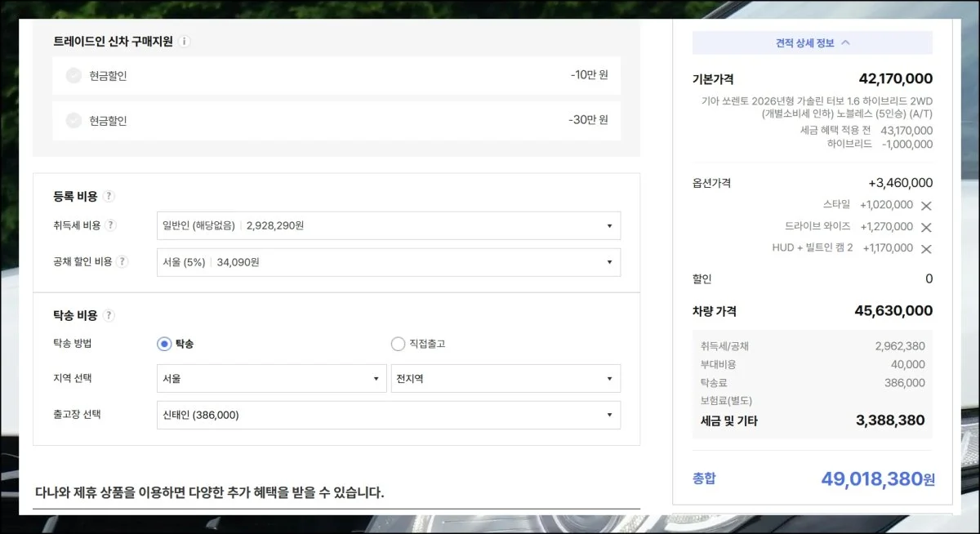Click help icon next to 취득세 비용
Screen dimensions: 980x534
112,225
